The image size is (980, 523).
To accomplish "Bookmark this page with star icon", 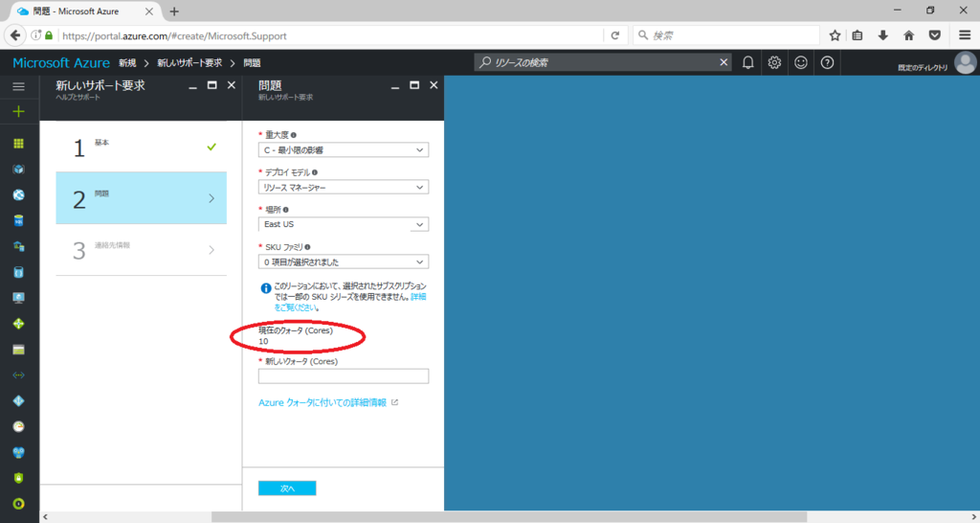I will point(835,35).
